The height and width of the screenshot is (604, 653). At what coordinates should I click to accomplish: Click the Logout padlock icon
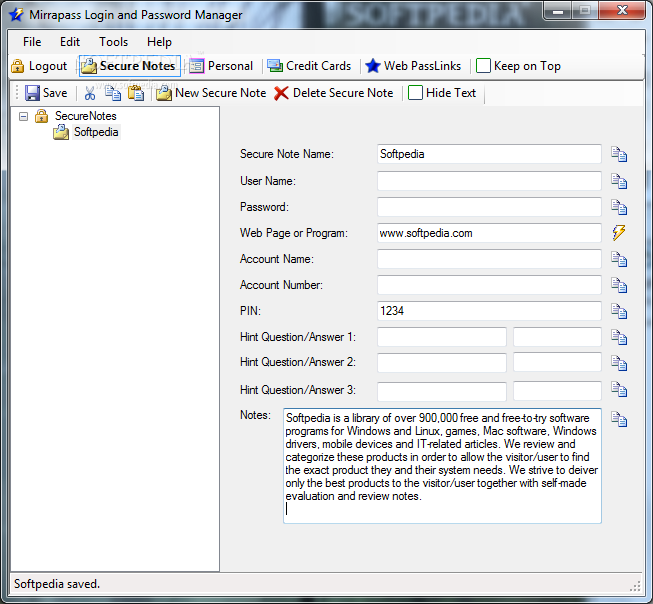coord(17,66)
